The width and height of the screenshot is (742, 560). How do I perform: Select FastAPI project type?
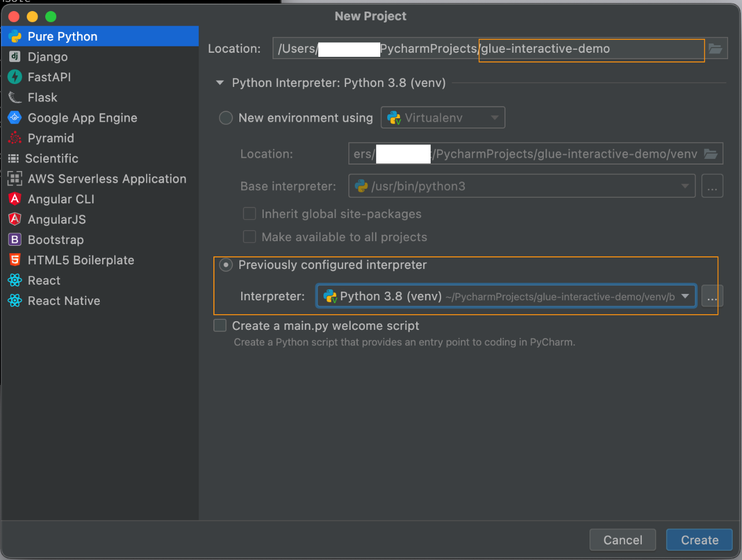coord(100,77)
